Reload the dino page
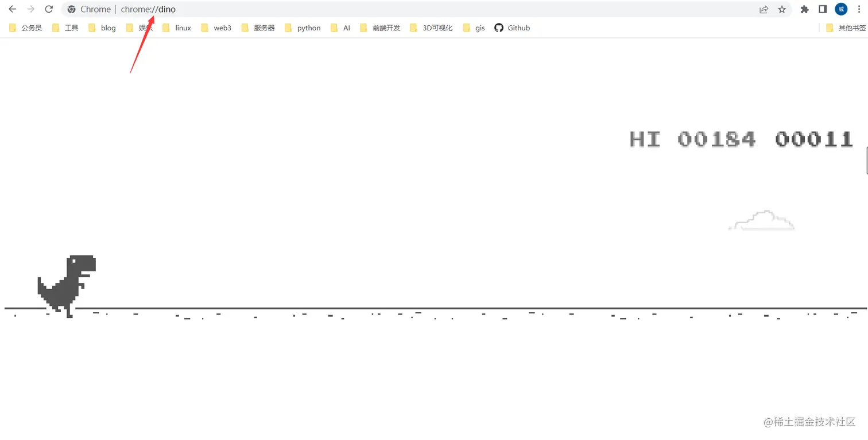868x440 pixels. coord(49,9)
